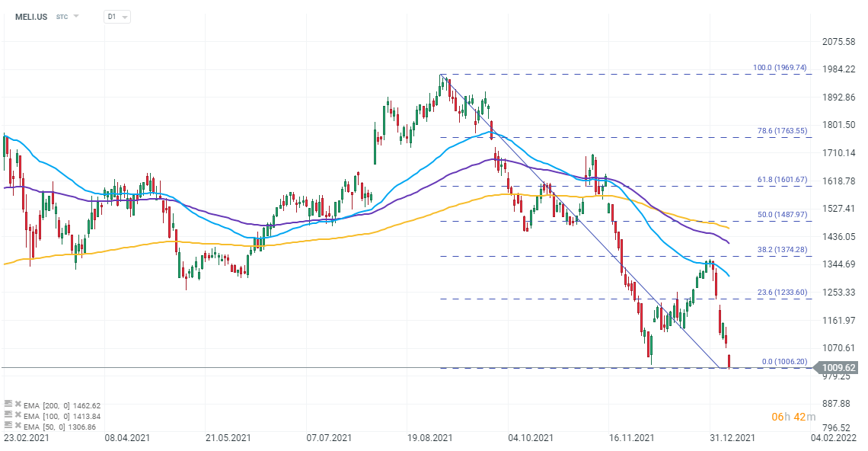Image resolution: width=868 pixels, height=451 pixels.
Task: Open settings icon for EMA 200 indicator
Action: tap(7, 405)
